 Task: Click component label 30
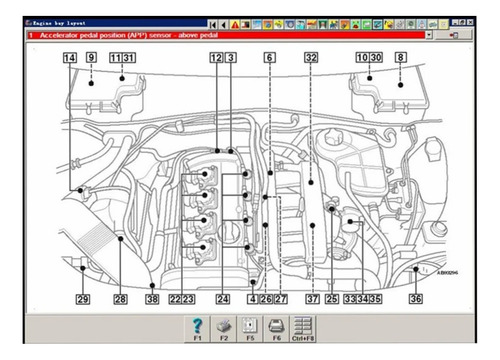point(376,58)
